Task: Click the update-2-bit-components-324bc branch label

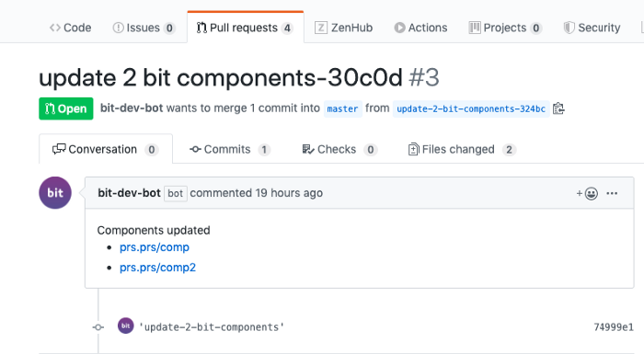Action: 471,108
